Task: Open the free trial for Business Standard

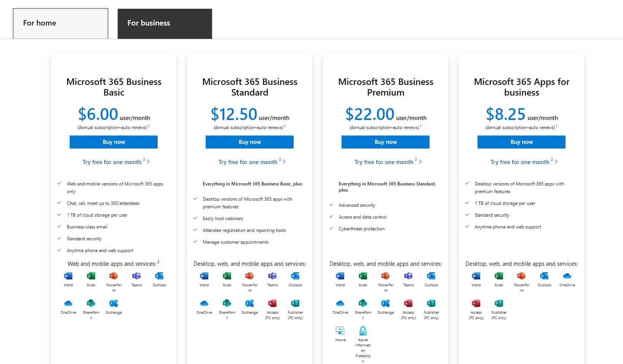Action: 248,162
